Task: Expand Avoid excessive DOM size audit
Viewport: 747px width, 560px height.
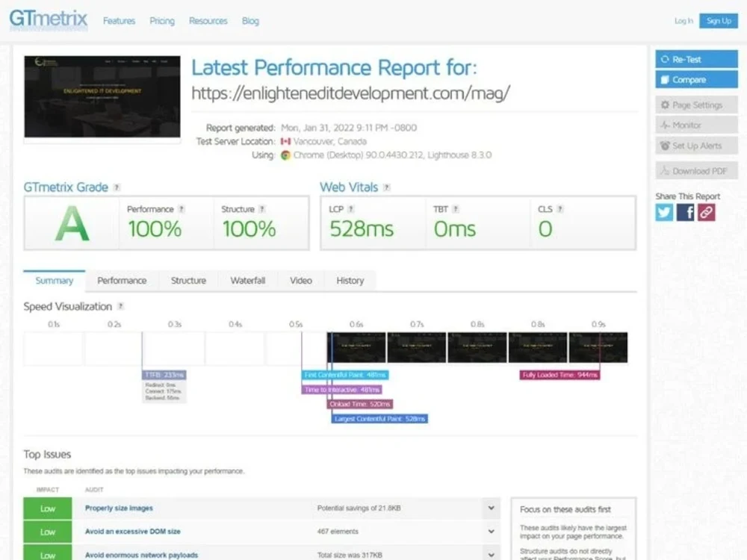Action: [x=492, y=532]
